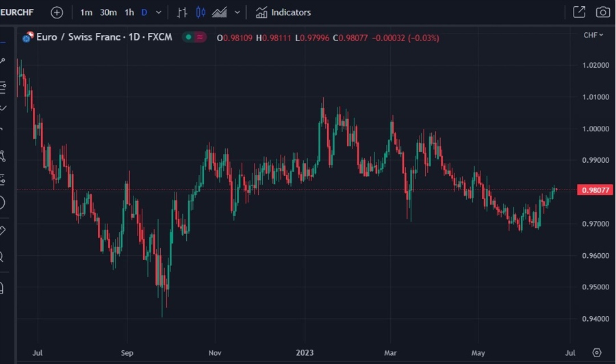This screenshot has height=364, width=616.
Task: Click the 0.98077 current price label
Action: coord(594,190)
